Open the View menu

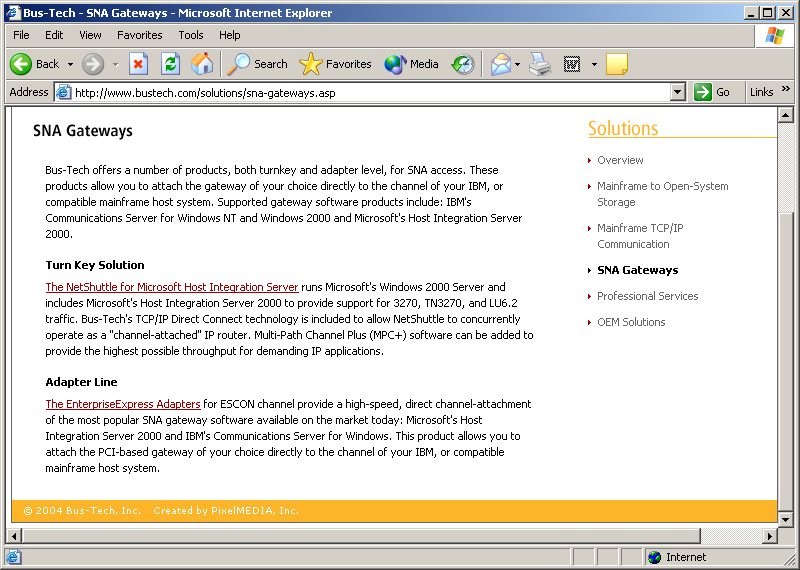point(90,35)
